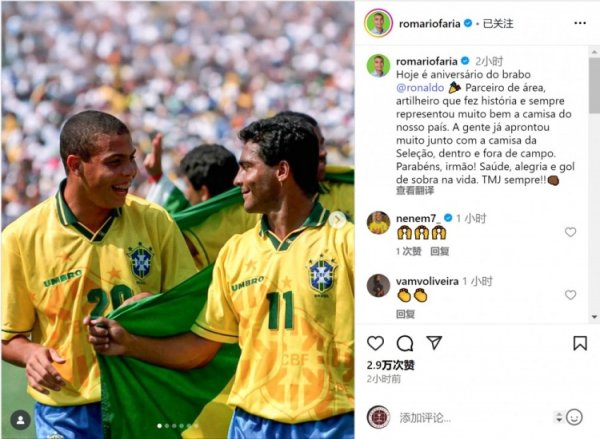Share post with paper plane icon
This screenshot has height=439, width=600.
[x=434, y=343]
